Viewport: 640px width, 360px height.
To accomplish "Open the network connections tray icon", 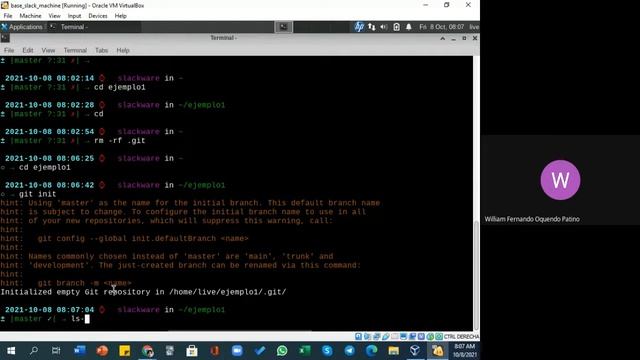I will pos(371,27).
